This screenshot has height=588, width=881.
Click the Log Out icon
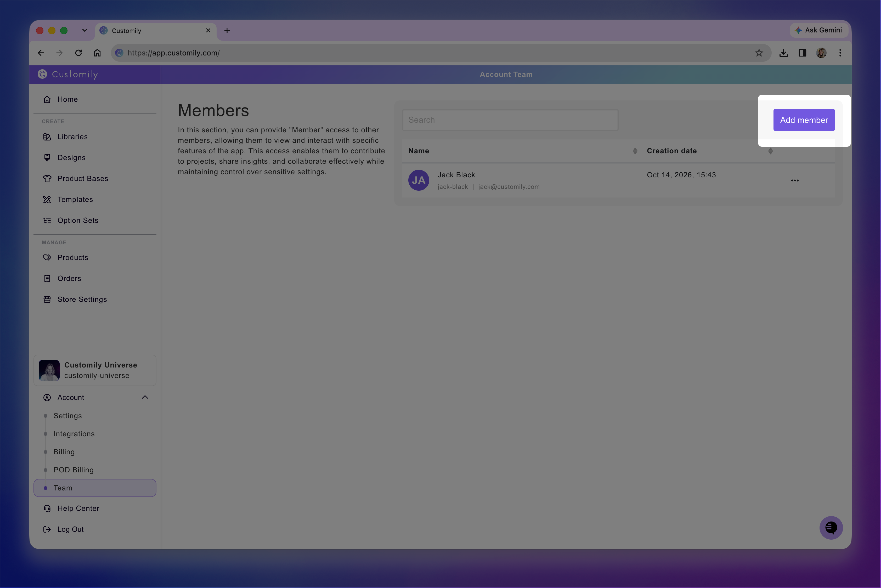click(47, 529)
